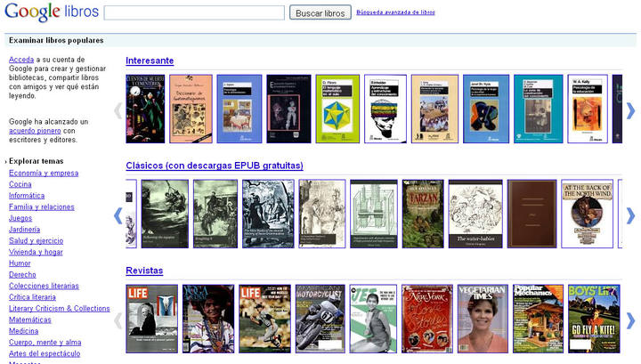Viewport: 641px width, 364px height.
Task: Show previous books in Clásicos carousel
Action: 118,215
